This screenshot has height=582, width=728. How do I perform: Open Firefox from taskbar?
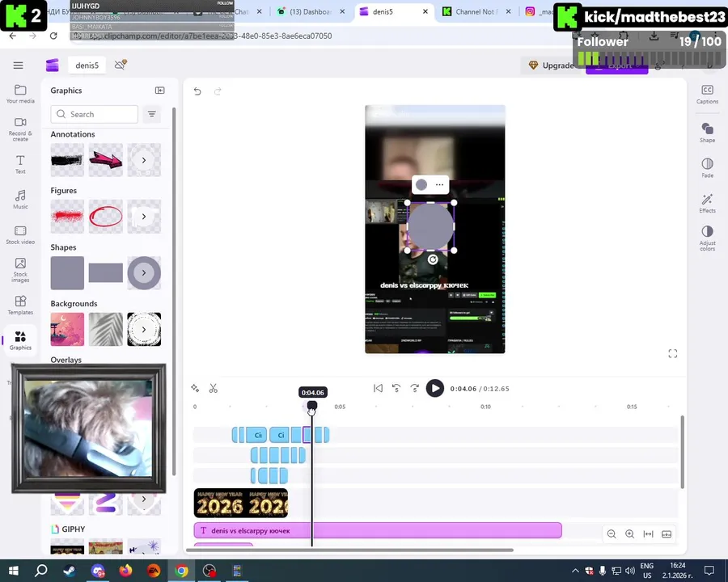coord(125,571)
